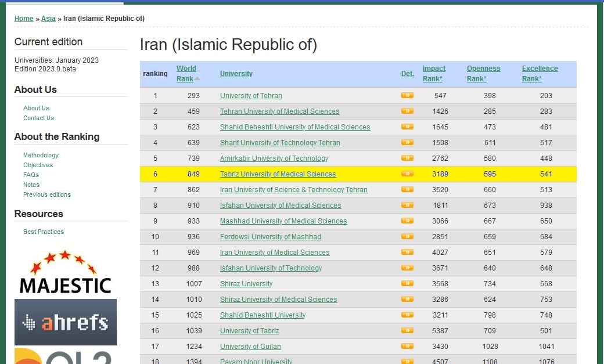Viewport: 604px width, 364px height.
Task: Open details icon for Shiraz University row
Action: pyautogui.click(x=407, y=283)
